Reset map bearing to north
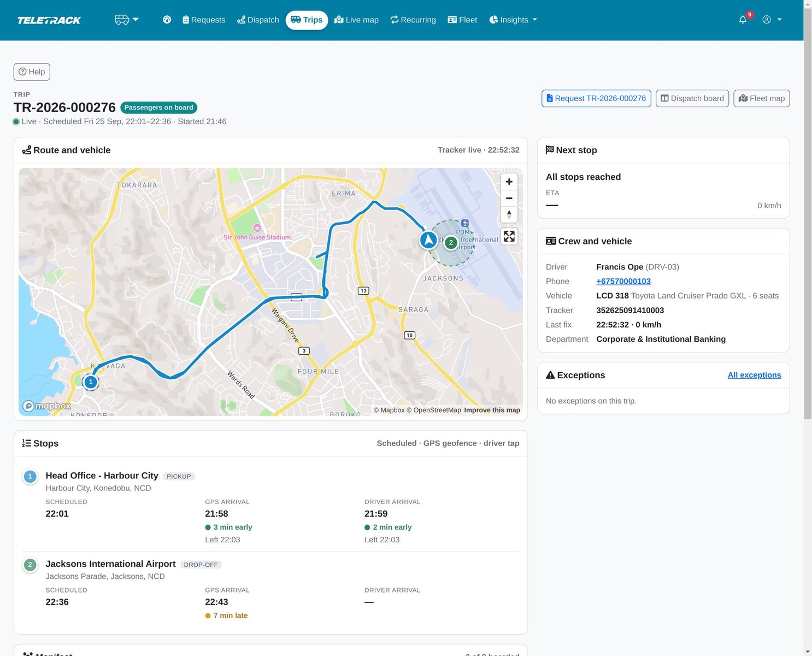The width and height of the screenshot is (812, 656). [509, 214]
